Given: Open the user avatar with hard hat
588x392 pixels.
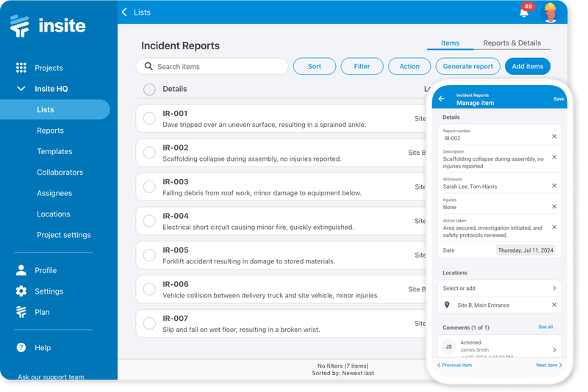Looking at the screenshot, I should tap(550, 12).
